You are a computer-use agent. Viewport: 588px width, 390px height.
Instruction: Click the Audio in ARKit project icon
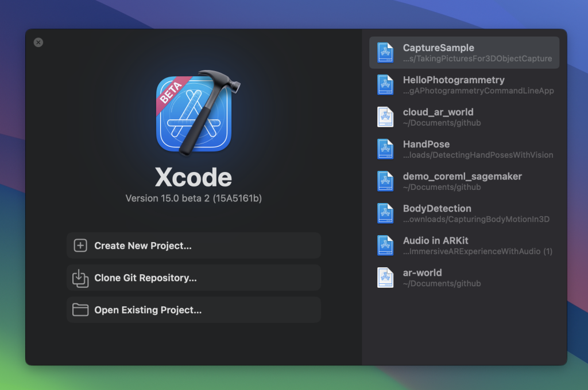coord(384,245)
